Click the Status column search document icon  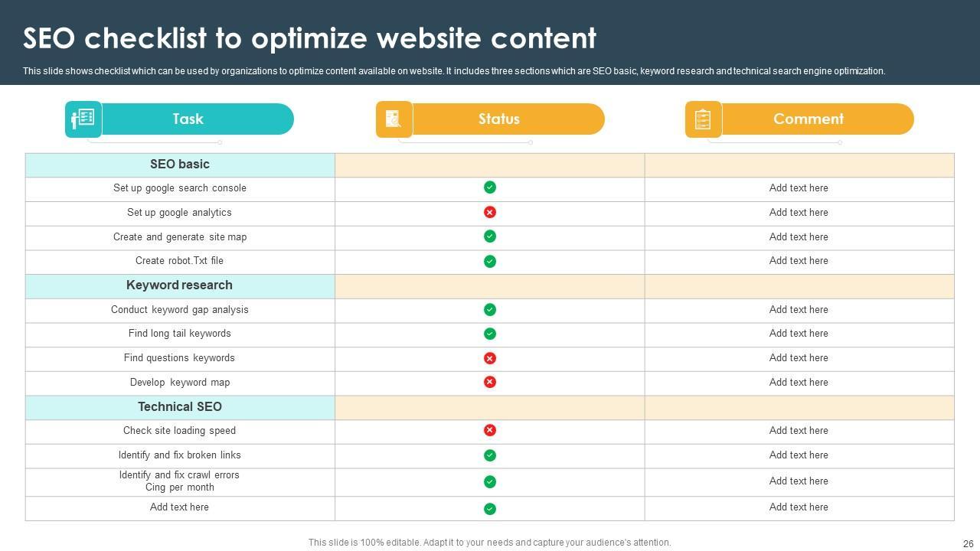pos(394,119)
